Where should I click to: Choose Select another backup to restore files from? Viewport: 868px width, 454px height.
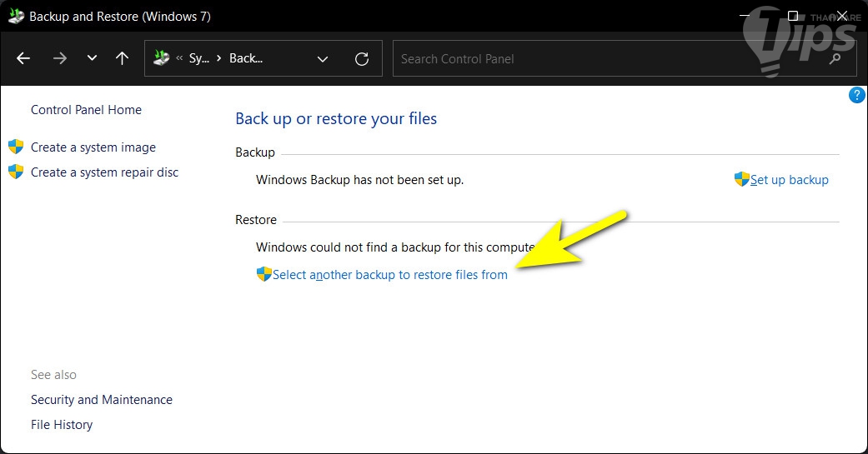(x=389, y=275)
